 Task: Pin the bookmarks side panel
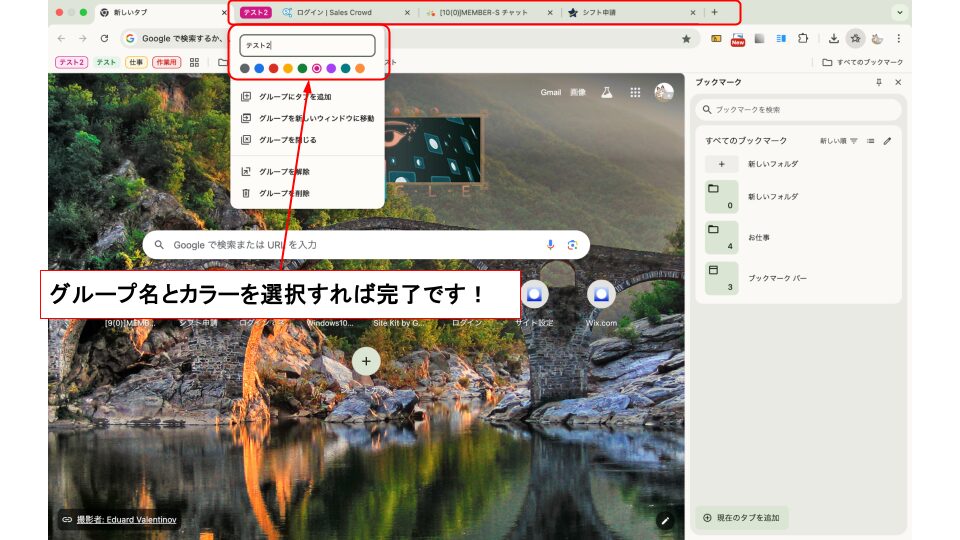click(879, 82)
